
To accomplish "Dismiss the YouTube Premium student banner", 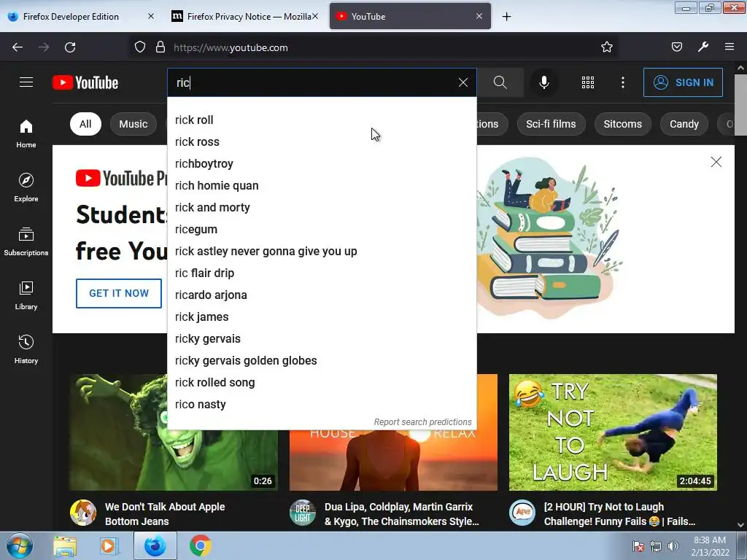I will 716,162.
